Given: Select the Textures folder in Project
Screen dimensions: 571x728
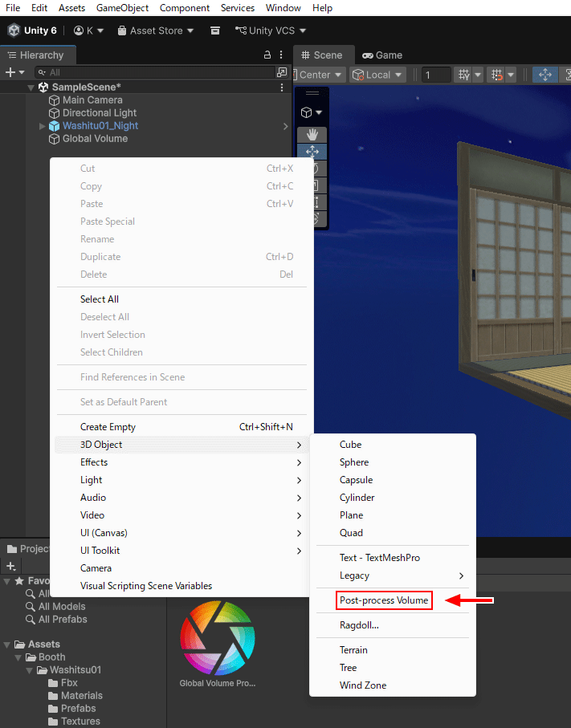Looking at the screenshot, I should click(x=80, y=721).
